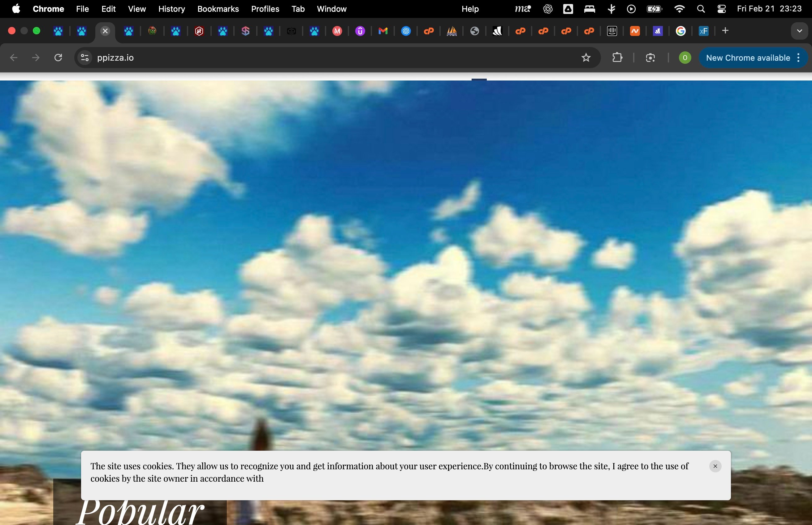The width and height of the screenshot is (812, 525).
Task: Click the ppizza.io address bar
Action: [x=337, y=58]
